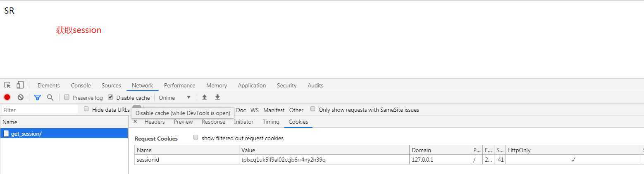Image resolution: width=644 pixels, height=174 pixels.
Task: Stop recording network log red button
Action: pos(7,97)
